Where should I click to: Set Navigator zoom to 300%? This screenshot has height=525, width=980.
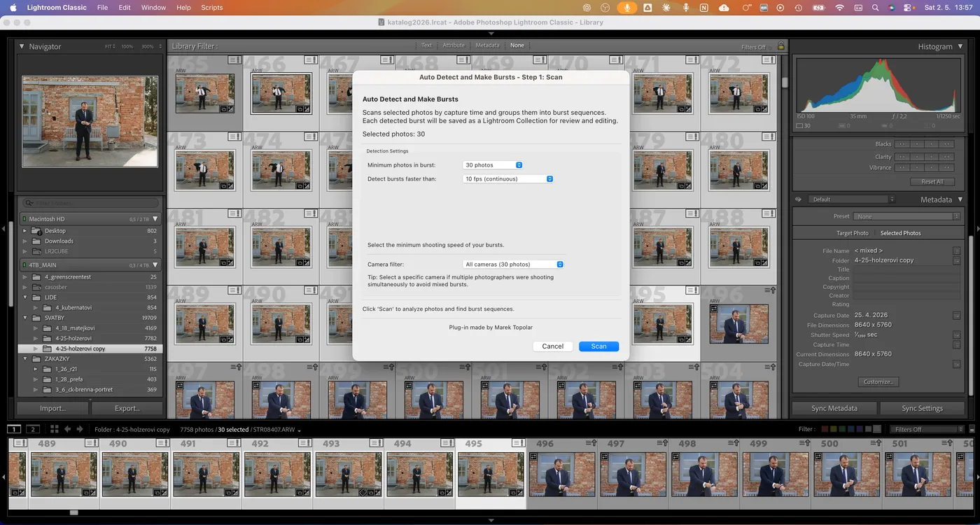point(147,46)
